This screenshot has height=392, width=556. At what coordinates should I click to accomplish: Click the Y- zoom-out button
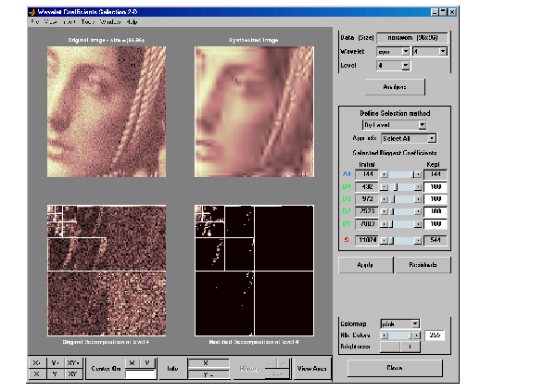tap(55, 373)
